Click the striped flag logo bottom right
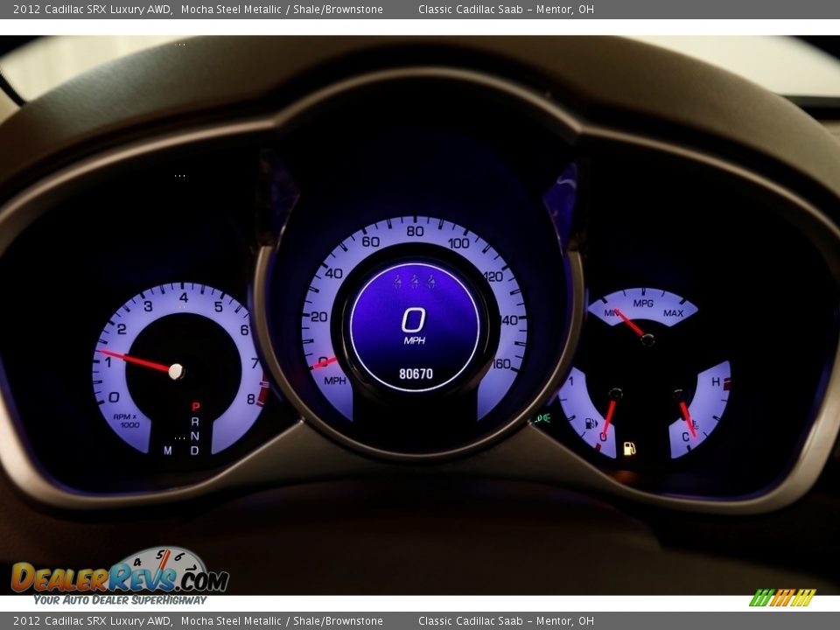Image resolution: width=840 pixels, height=630 pixels. click(x=782, y=598)
